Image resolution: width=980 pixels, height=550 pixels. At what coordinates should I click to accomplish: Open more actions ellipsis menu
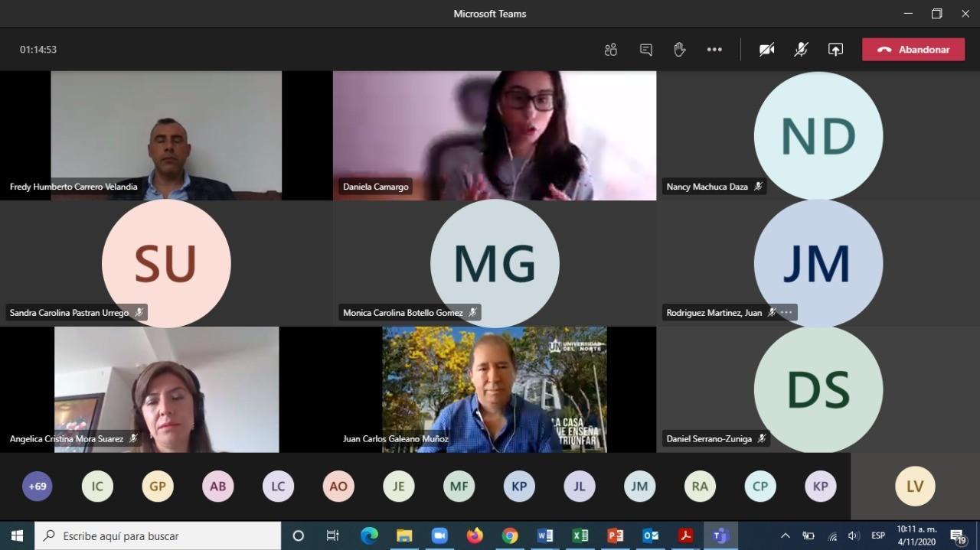tap(714, 50)
